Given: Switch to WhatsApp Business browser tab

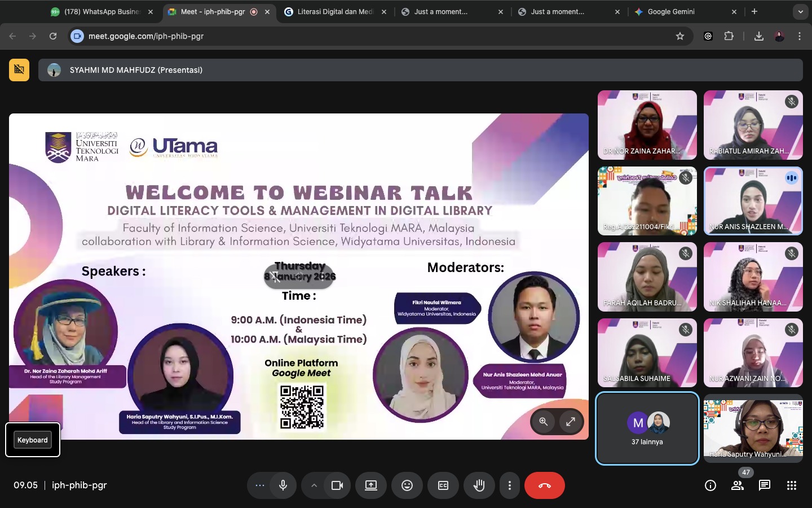Looking at the screenshot, I should 102,12.
